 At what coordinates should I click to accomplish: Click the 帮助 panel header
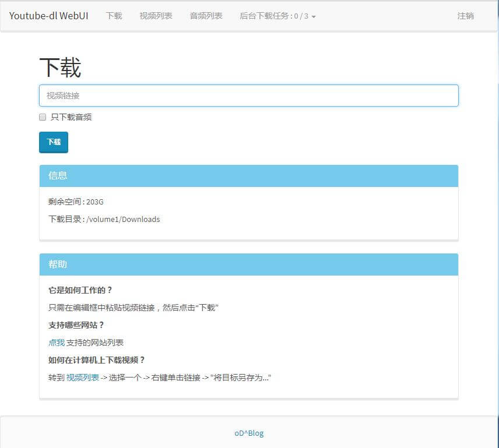(x=248, y=264)
